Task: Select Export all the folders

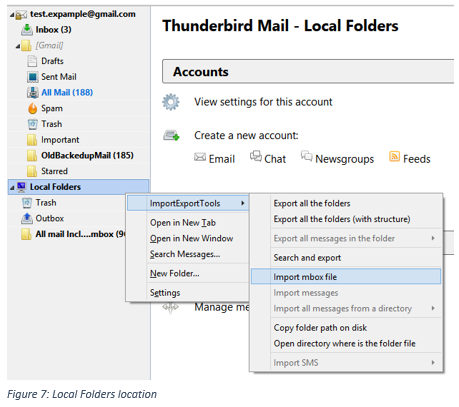Action: coord(346,203)
